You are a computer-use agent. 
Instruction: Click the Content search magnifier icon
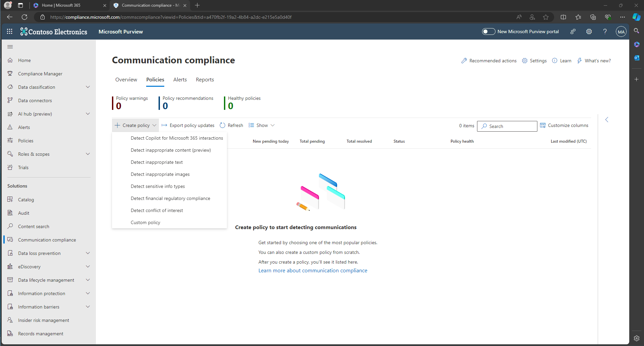click(10, 226)
